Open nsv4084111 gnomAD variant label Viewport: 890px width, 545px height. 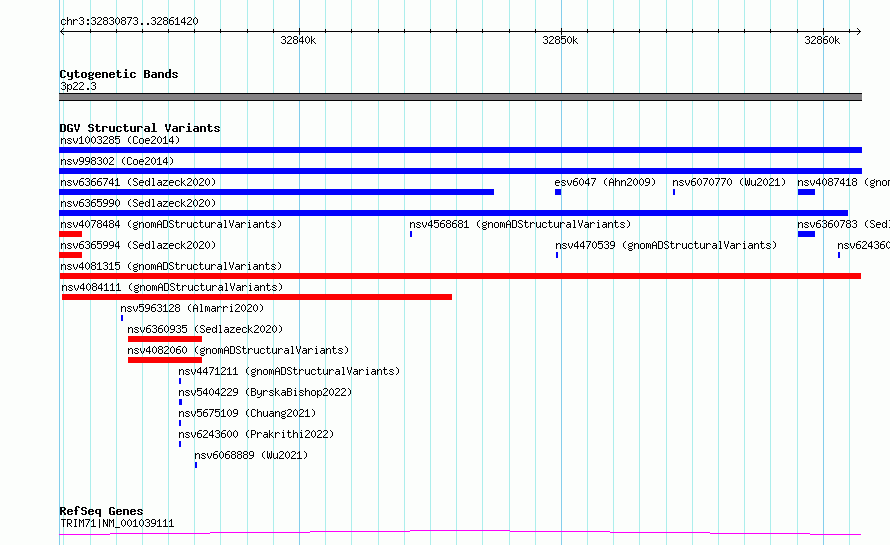(x=172, y=287)
